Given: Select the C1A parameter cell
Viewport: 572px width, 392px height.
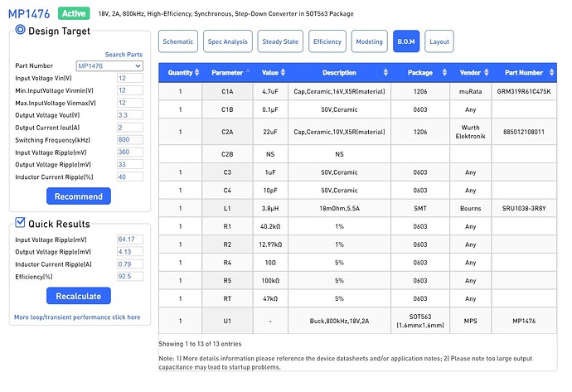Looking at the screenshot, I should point(227,91).
